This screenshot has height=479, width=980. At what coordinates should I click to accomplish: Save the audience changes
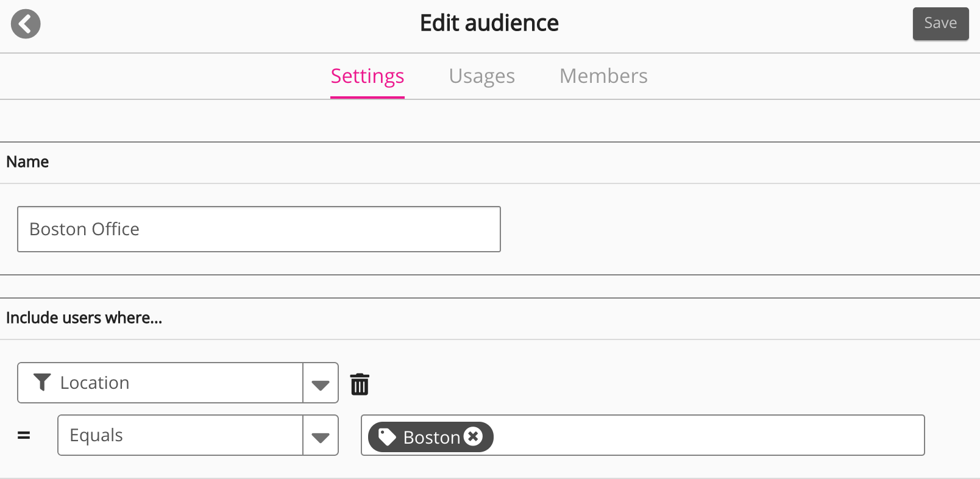point(940,24)
